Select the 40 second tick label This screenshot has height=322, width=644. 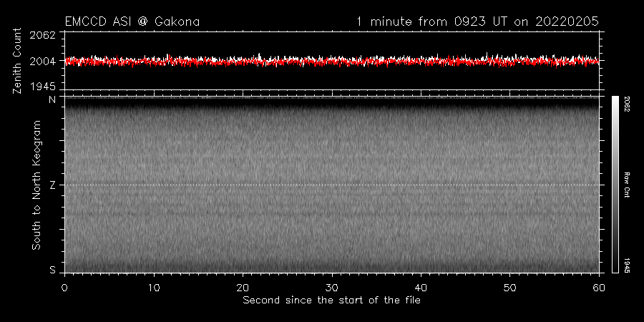pyautogui.click(x=421, y=287)
